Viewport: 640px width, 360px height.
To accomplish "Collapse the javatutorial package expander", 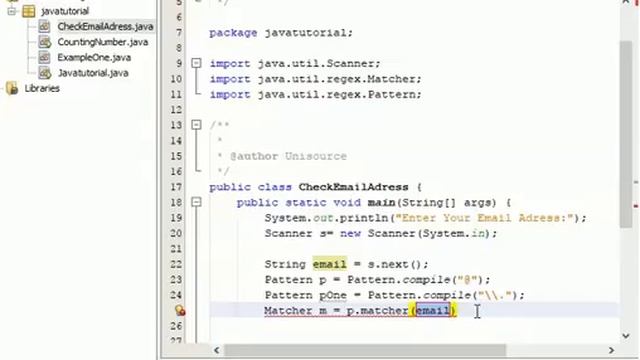I will coord(12,11).
